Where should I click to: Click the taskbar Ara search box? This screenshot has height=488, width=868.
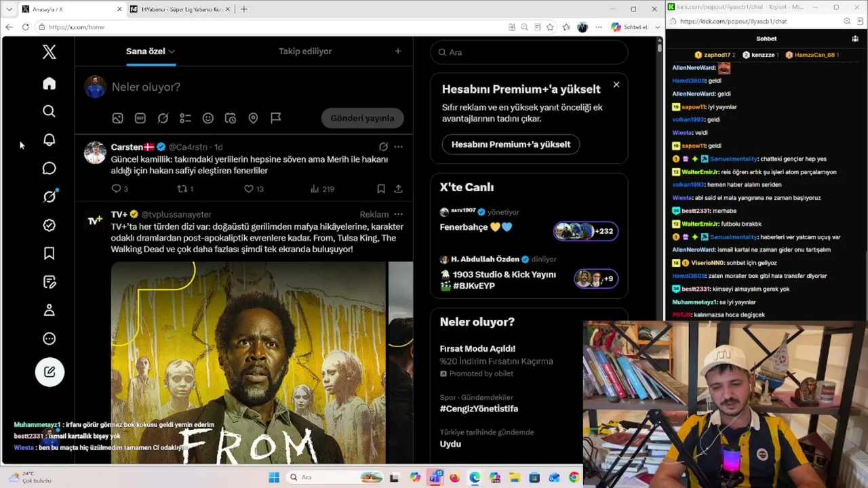[335, 477]
